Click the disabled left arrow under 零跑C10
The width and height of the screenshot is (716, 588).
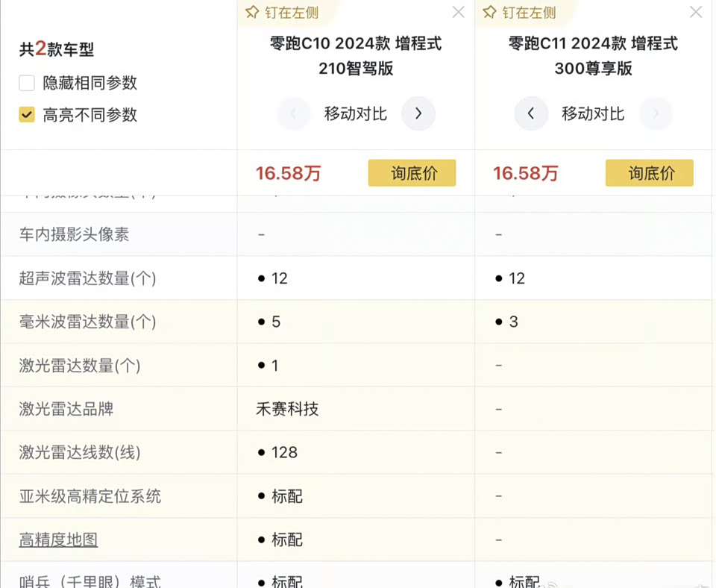(294, 114)
